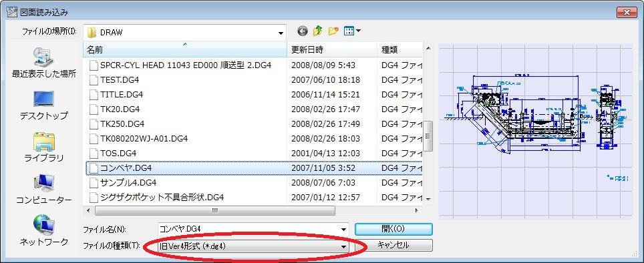Select file コンベヤ.DG4 in list

253,168
